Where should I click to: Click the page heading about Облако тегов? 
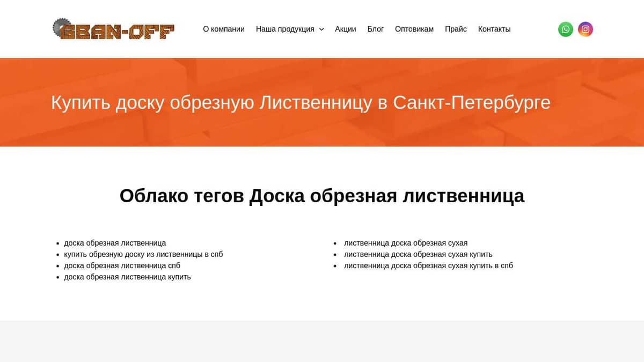(322, 196)
